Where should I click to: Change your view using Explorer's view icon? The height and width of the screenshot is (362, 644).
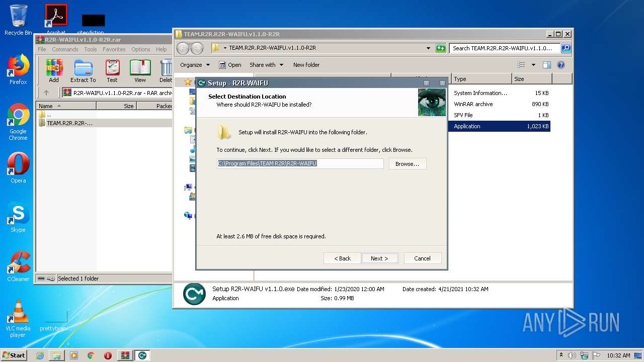point(521,65)
